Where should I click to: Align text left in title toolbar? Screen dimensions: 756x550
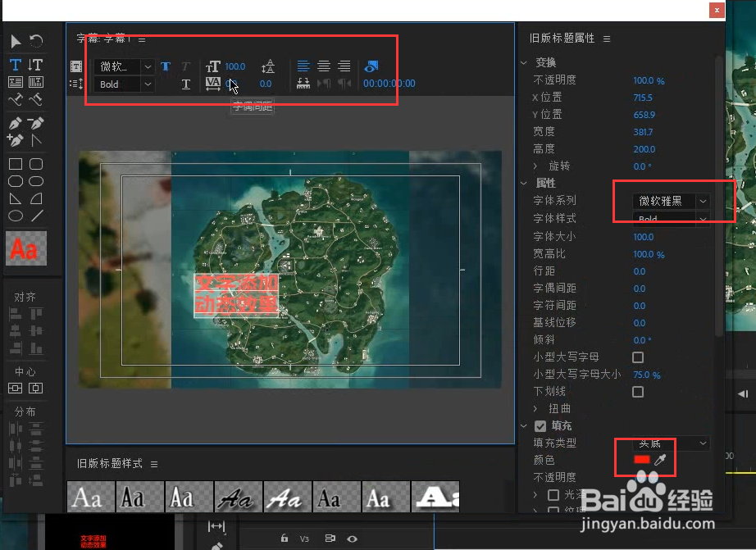[303, 66]
